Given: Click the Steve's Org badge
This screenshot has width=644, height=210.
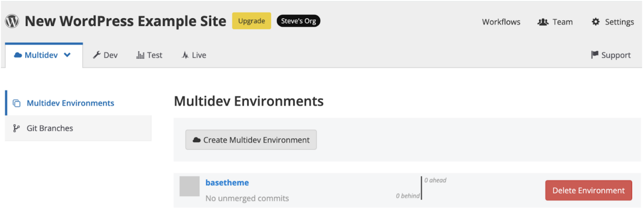Looking at the screenshot, I should pyautogui.click(x=298, y=21).
